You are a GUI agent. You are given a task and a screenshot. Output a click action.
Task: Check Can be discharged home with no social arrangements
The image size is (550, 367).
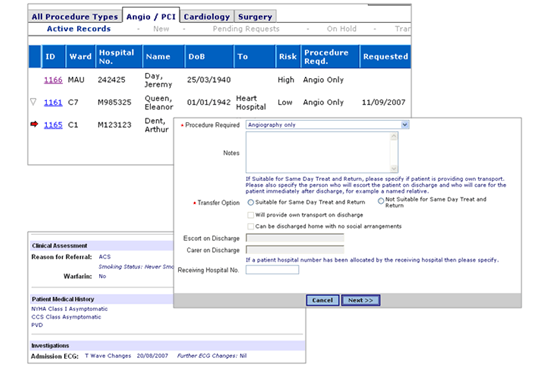250,226
